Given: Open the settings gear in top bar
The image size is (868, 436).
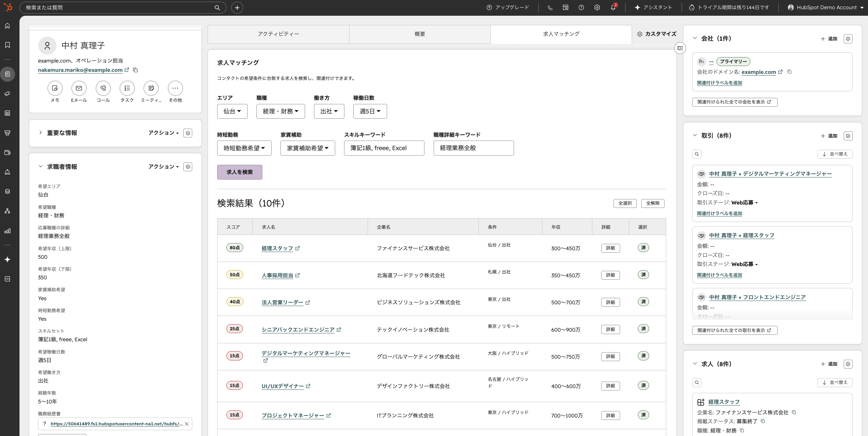Looking at the screenshot, I should [x=597, y=8].
